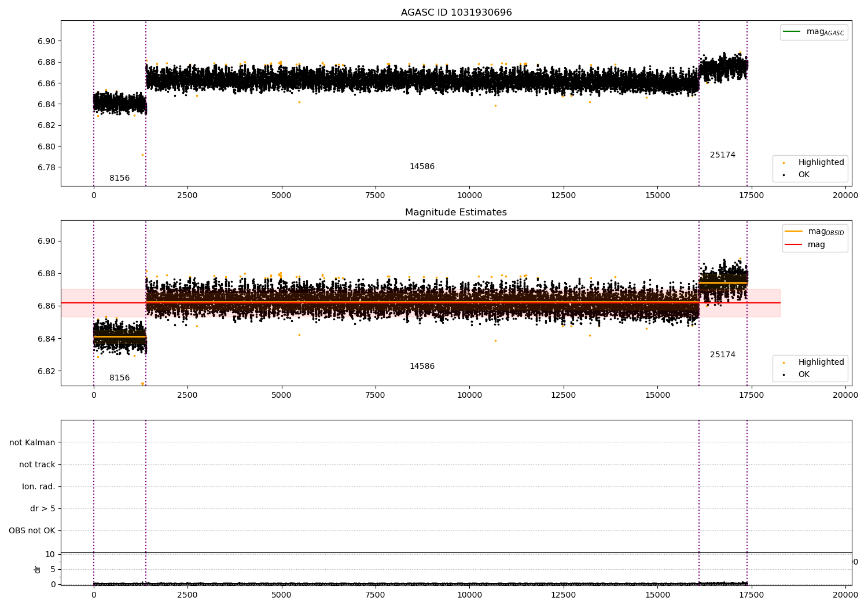This screenshot has width=868, height=608.
Task: Click the 'not track' row label
Action: (37, 465)
